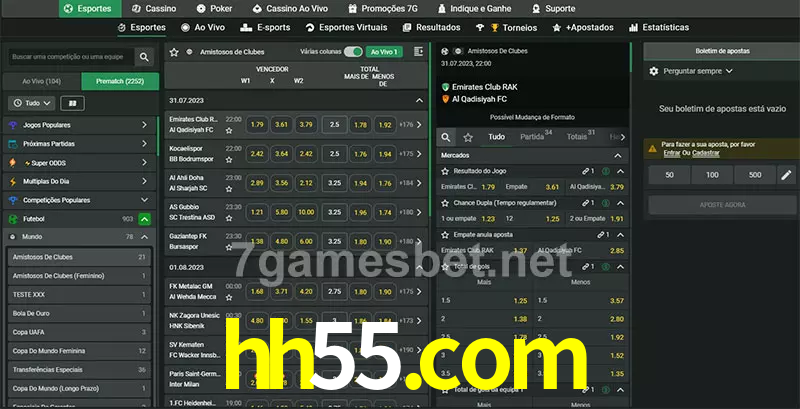Open the calendar grid view icon button
Image resolution: width=800 pixels, height=409 pixels.
72,104
